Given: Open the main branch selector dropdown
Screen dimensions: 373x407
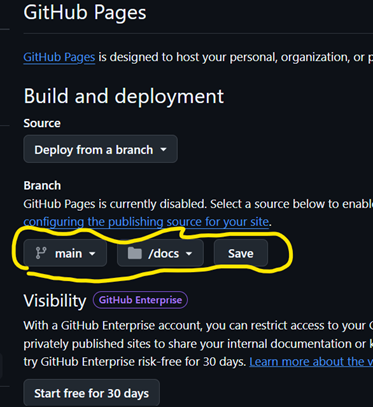Looking at the screenshot, I should tap(65, 253).
